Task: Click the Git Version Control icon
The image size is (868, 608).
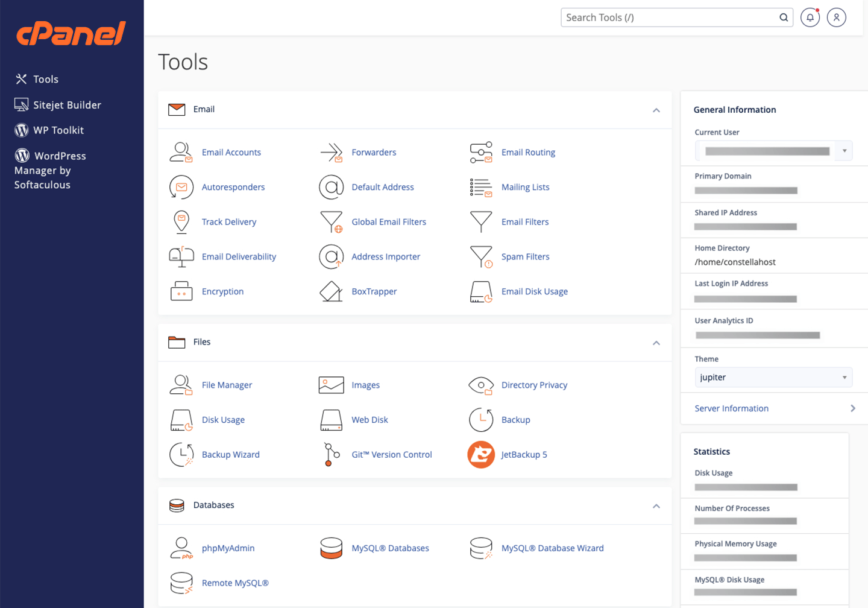Action: 331,455
